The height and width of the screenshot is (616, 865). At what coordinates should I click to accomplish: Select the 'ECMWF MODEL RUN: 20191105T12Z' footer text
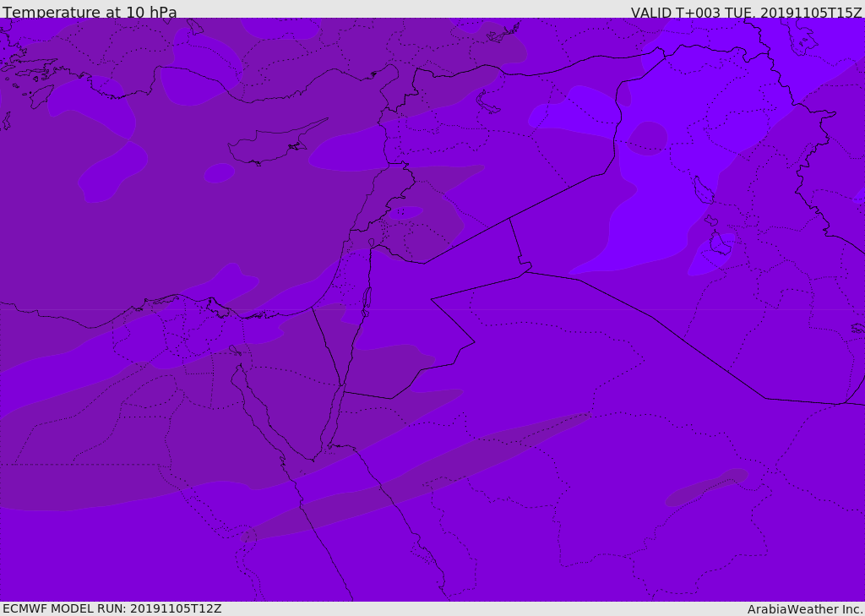click(x=112, y=608)
